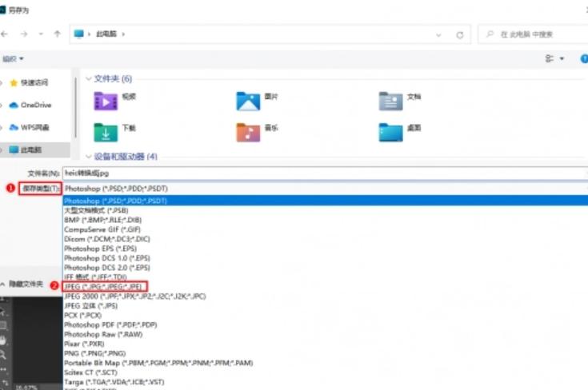Select Targa (*.TGA;*.VDA;*.ICB;*.VST) format

pos(114,382)
